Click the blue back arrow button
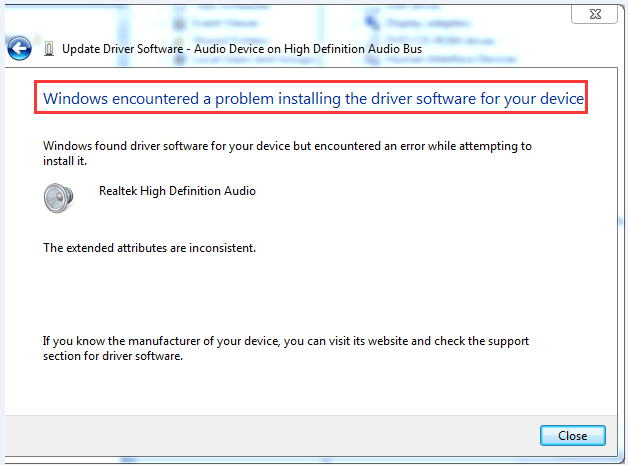The image size is (628, 465). (x=19, y=47)
